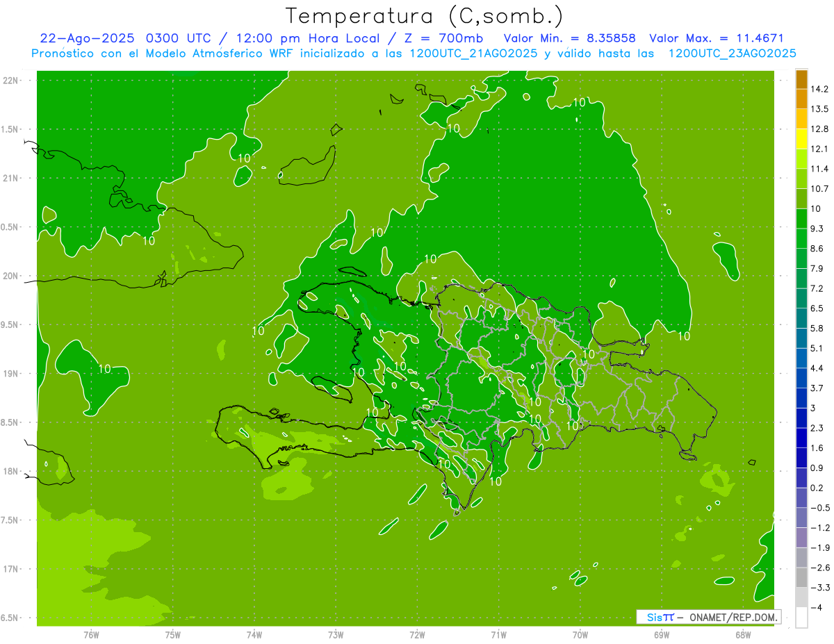Screen dimensions: 834x644
Task: Select the pressure level "Z = 700mb"
Action: coord(443,38)
